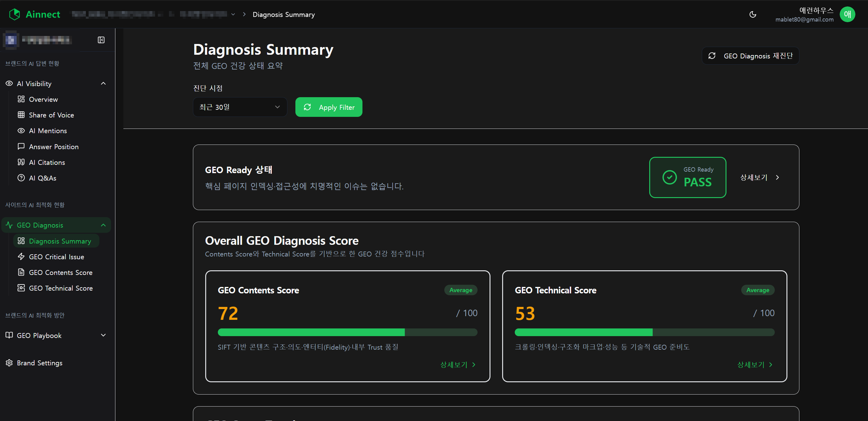Click the AI Q&As question icon
This screenshot has height=421, width=868.
coord(21,178)
